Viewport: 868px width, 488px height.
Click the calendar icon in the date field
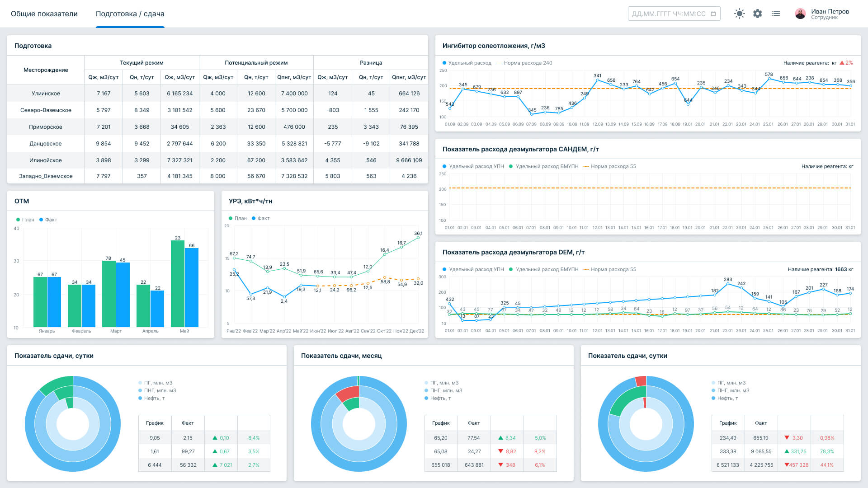[713, 14]
